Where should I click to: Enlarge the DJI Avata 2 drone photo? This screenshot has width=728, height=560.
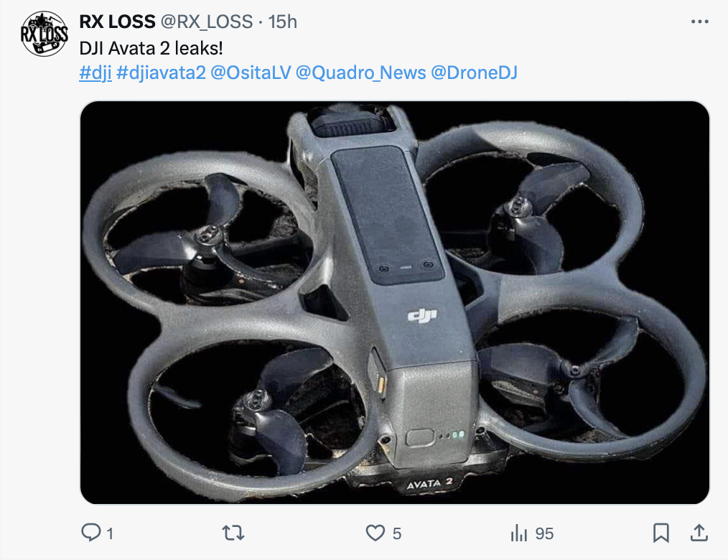coord(394,302)
